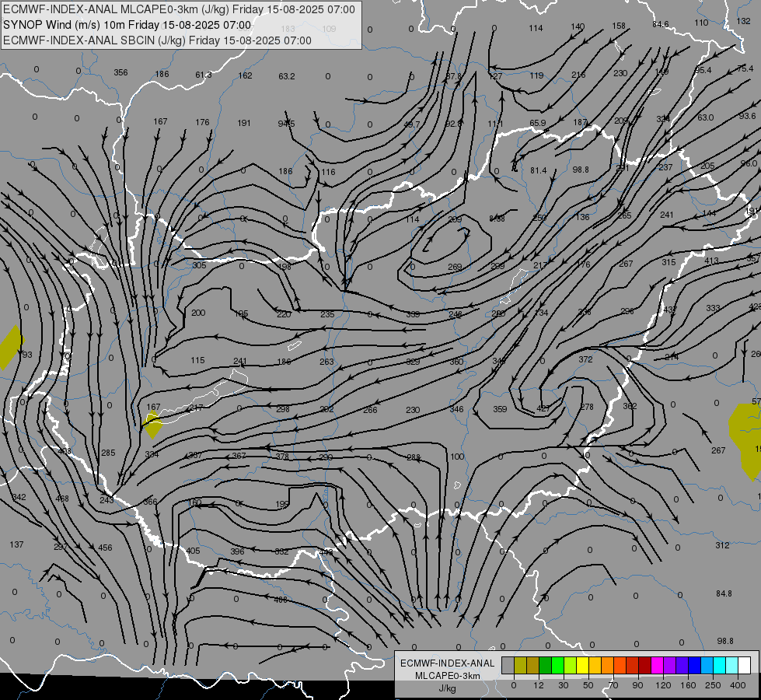
Task: Click the J/kg unit label in the legend
Action: coord(447,688)
